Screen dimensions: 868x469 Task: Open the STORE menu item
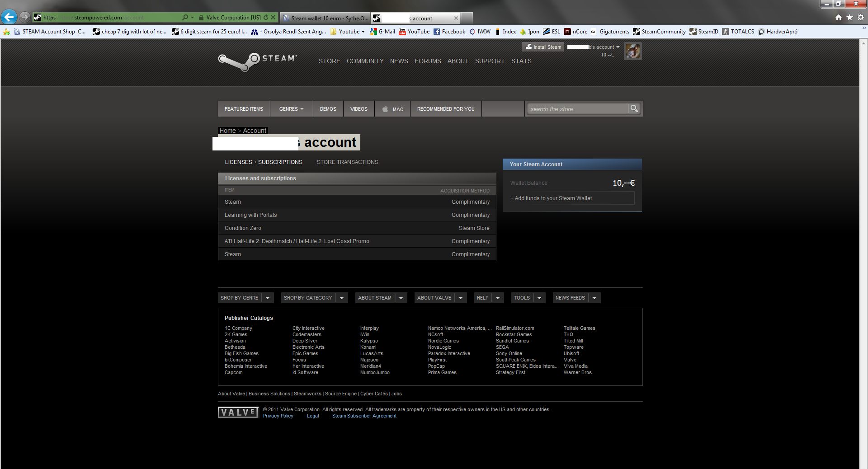coord(329,61)
